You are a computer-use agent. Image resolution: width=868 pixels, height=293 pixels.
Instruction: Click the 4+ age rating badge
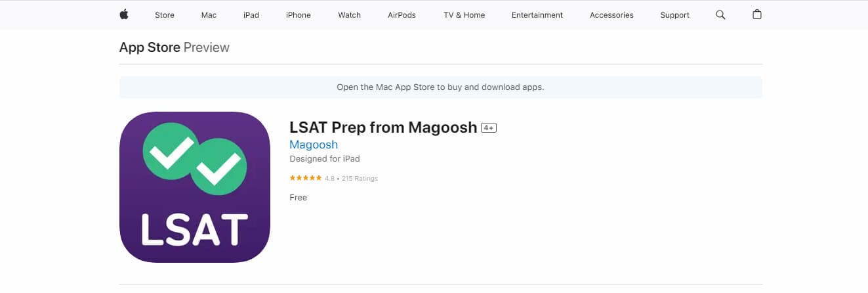tap(489, 128)
